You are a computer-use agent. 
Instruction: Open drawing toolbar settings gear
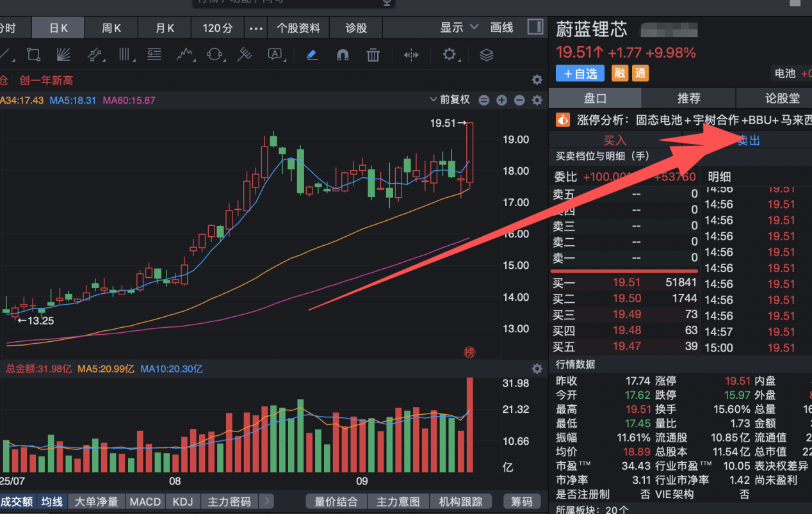(450, 54)
